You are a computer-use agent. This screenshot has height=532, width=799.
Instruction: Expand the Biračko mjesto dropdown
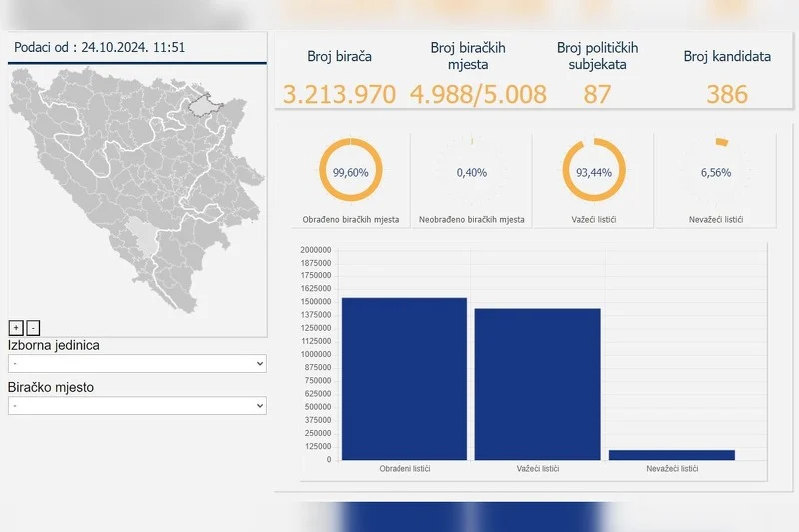(x=137, y=406)
